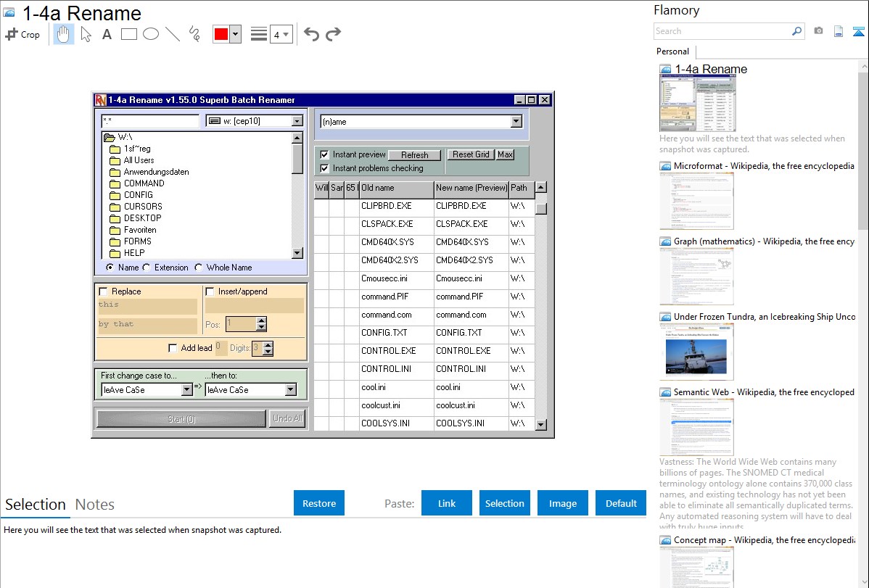Select the Crop tool
Screen dimensions: 869x588
click(22, 34)
